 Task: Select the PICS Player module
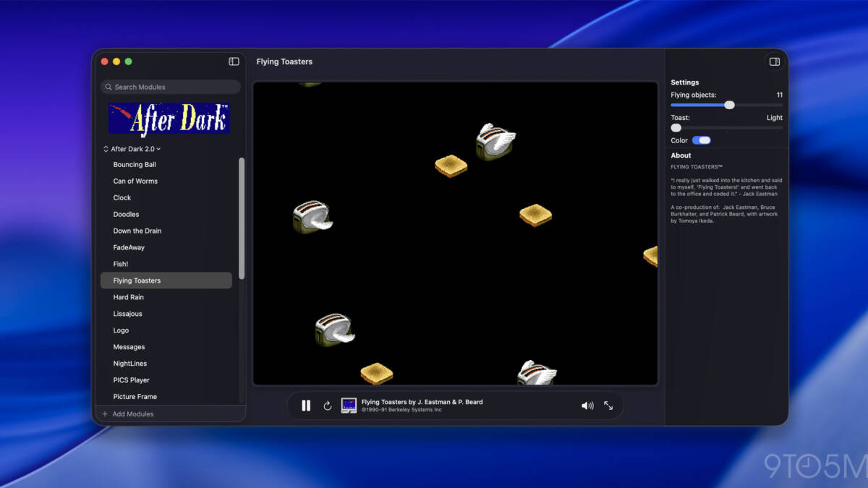(166, 380)
